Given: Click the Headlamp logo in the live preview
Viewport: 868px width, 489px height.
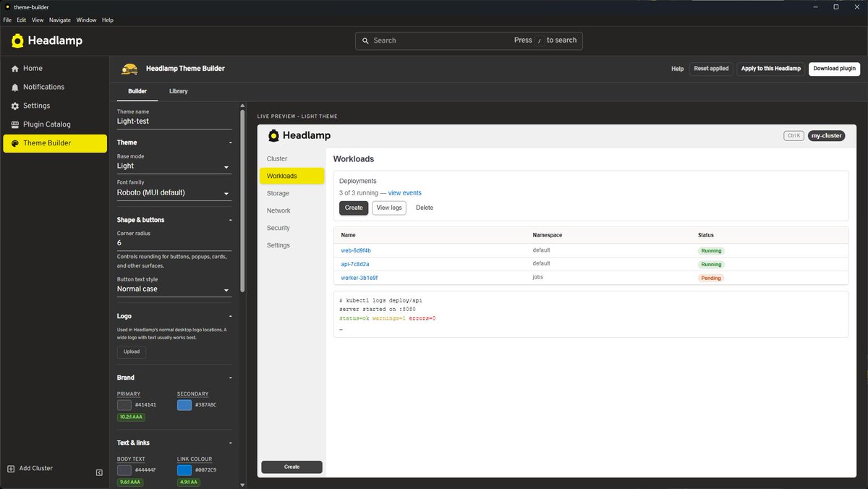Looking at the screenshot, I should pyautogui.click(x=299, y=135).
